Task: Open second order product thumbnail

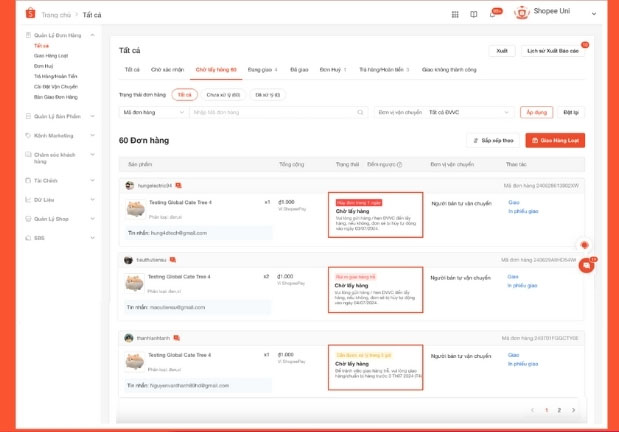Action: point(134,283)
